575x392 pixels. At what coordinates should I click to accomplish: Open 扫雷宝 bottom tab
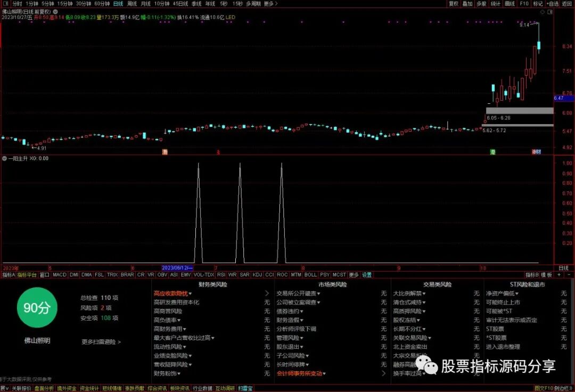[x=245, y=388]
